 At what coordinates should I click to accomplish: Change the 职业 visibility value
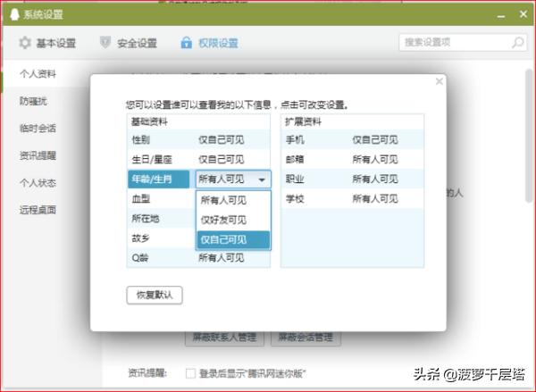click(375, 179)
